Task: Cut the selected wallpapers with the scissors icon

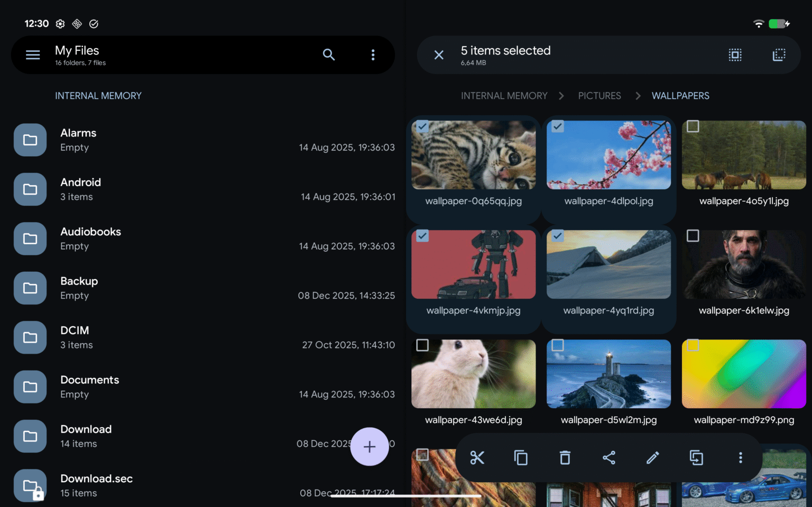Action: pyautogui.click(x=477, y=458)
